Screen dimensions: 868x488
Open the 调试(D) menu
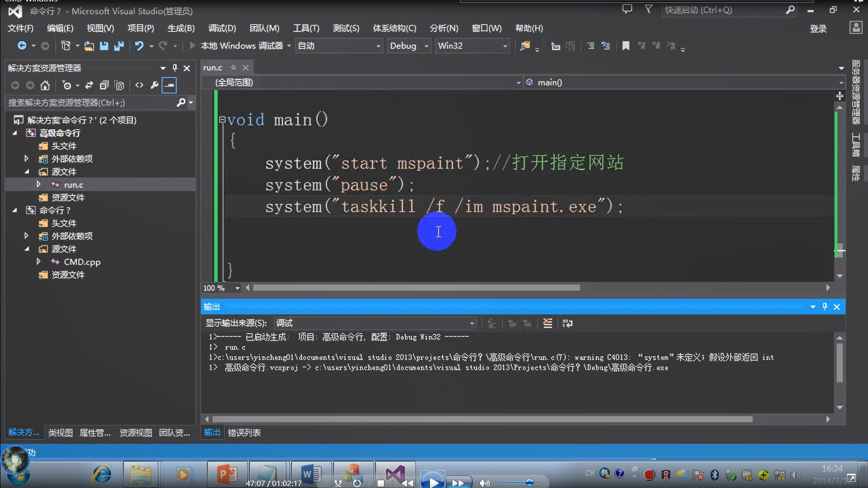click(x=222, y=28)
